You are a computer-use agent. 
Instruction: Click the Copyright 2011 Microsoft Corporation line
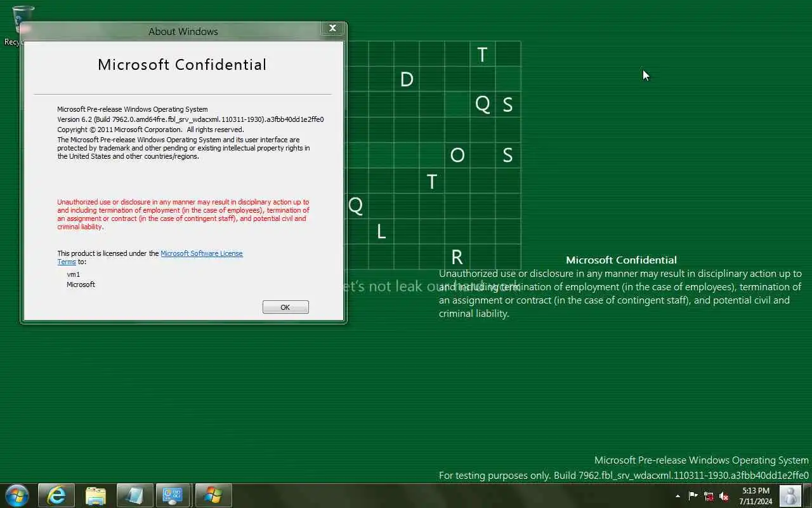150,130
